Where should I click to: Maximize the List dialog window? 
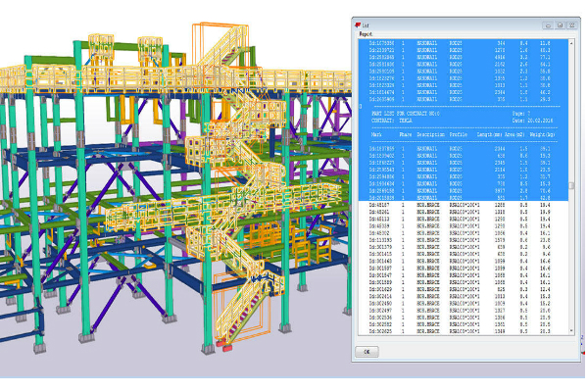559,24
